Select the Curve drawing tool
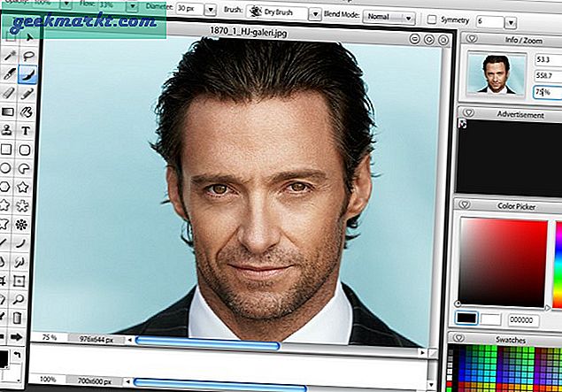 [x=20, y=243]
